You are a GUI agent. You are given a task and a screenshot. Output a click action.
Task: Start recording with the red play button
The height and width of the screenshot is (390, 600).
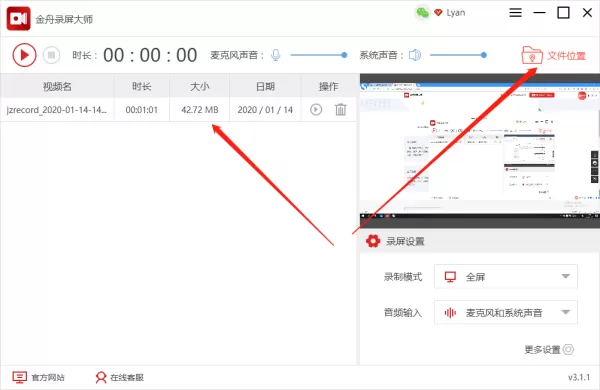[24, 55]
